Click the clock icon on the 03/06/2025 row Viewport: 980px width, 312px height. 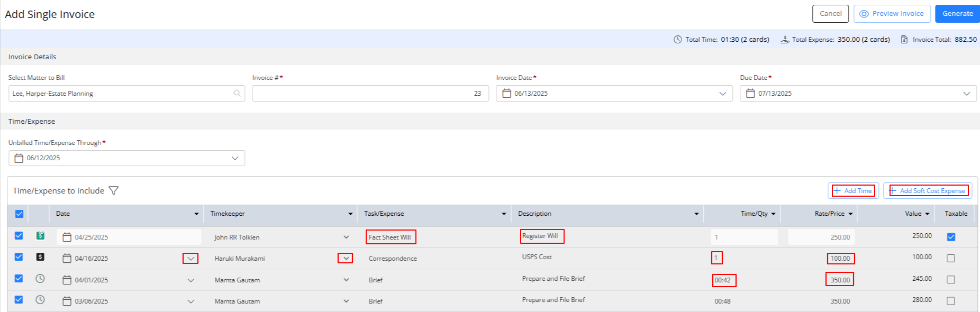click(40, 300)
